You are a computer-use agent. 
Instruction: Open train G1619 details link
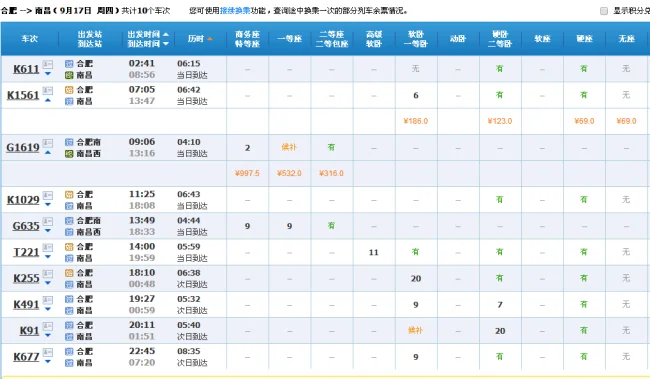[23, 147]
